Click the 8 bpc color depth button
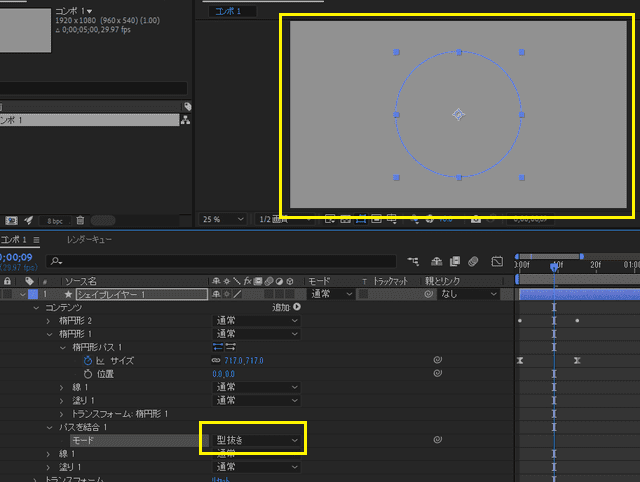Image resolution: width=640 pixels, height=482 pixels. [55, 221]
